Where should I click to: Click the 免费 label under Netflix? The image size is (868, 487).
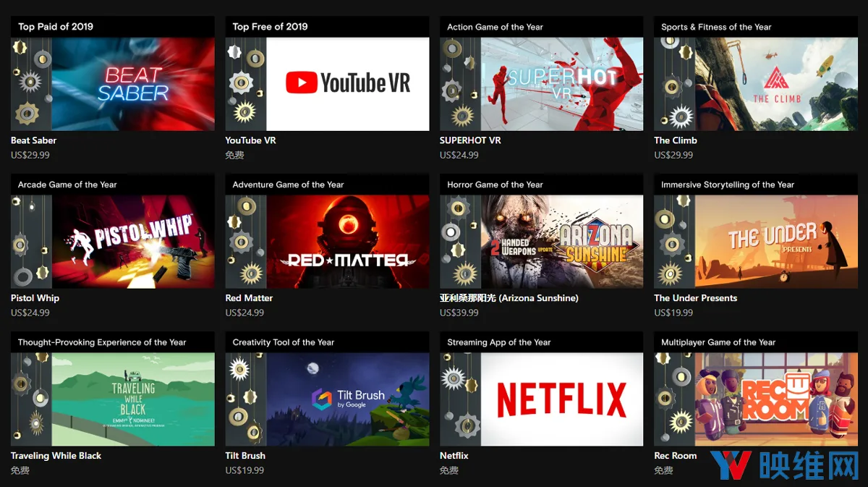tap(449, 470)
